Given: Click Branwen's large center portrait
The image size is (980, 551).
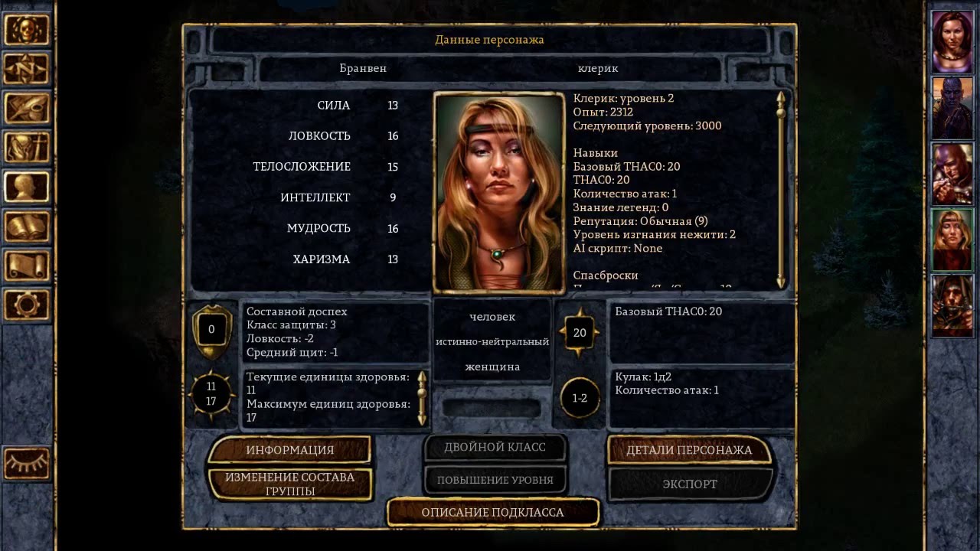Looking at the screenshot, I should point(499,193).
